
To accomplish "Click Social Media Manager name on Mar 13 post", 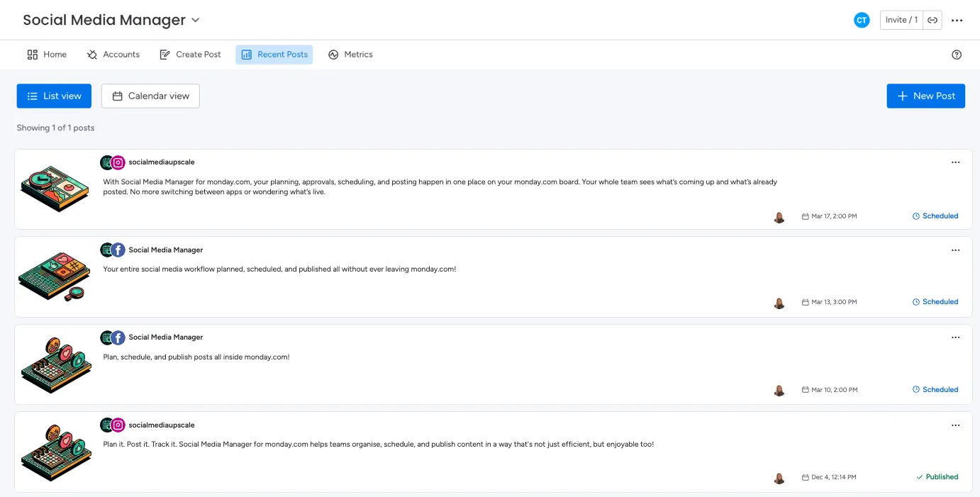I will [x=166, y=250].
